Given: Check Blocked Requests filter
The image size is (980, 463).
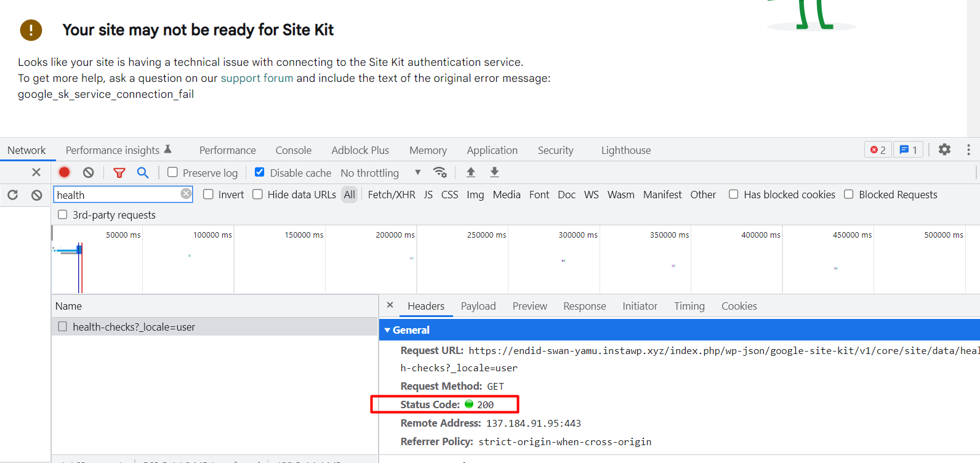Looking at the screenshot, I should pos(849,195).
